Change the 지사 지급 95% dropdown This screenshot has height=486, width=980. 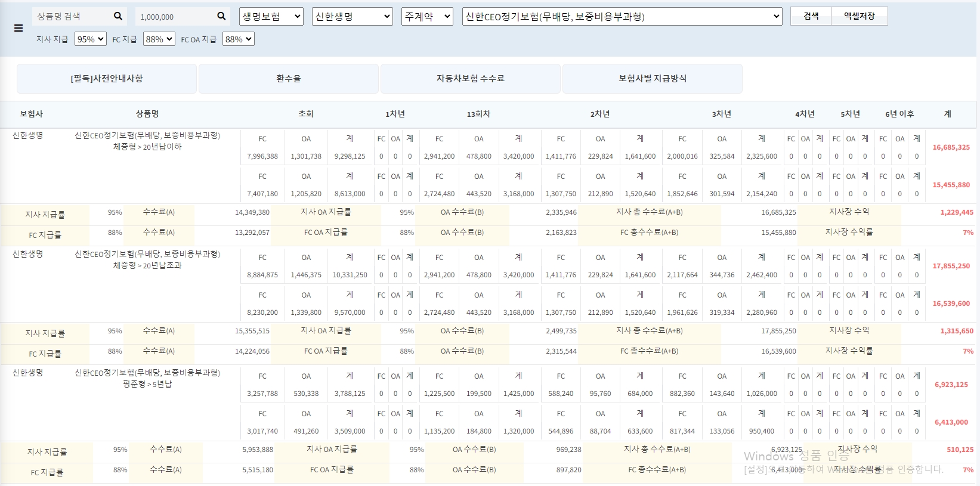pos(91,39)
